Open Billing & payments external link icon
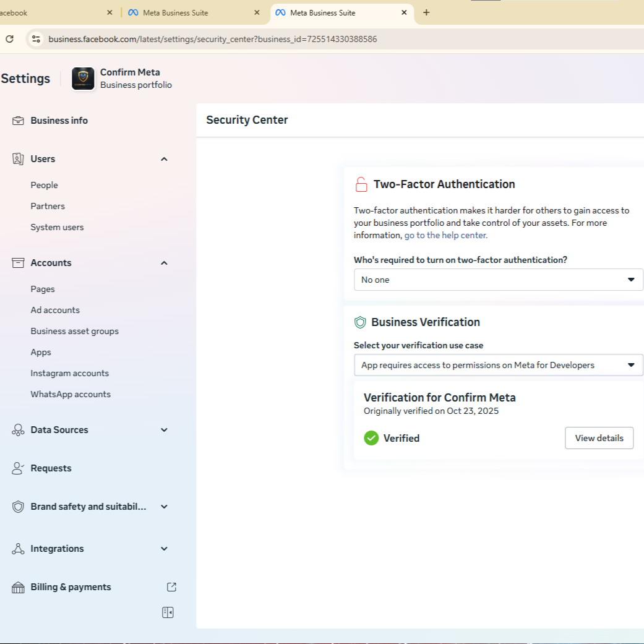The height and width of the screenshot is (644, 644). (172, 587)
